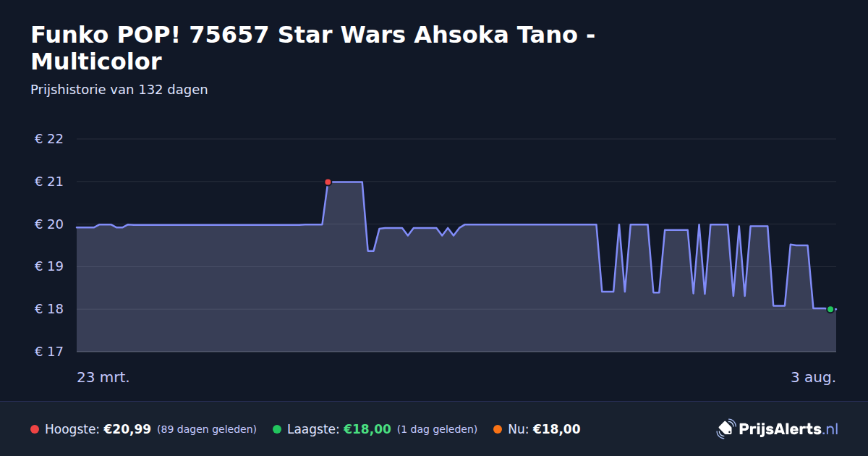
Task: Click the 3 aug. end date label
Action: (813, 377)
